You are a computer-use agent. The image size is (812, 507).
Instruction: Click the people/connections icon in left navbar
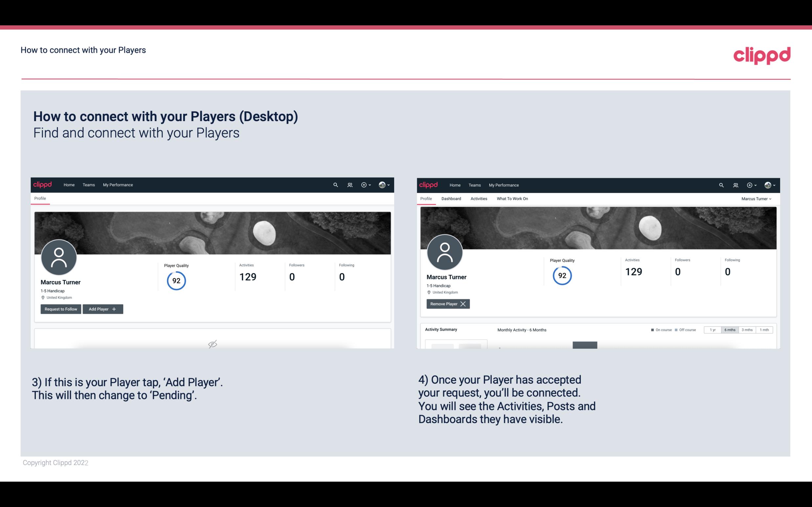(349, 184)
